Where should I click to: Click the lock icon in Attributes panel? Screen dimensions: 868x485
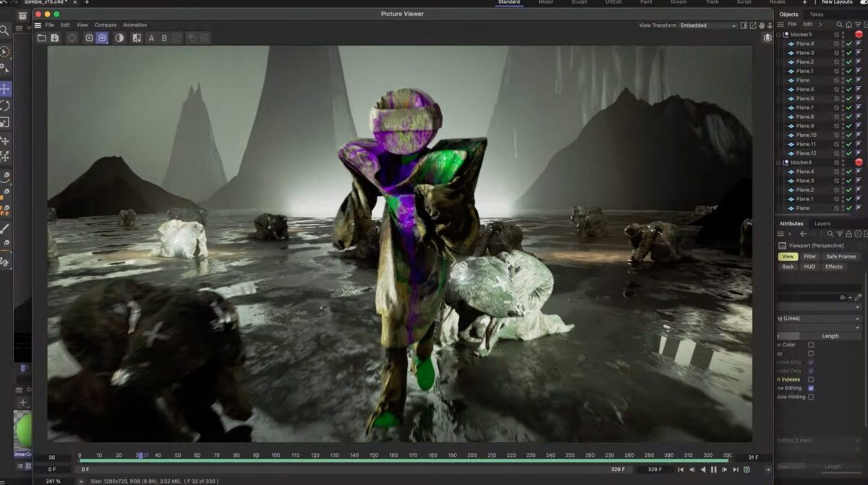click(x=848, y=234)
